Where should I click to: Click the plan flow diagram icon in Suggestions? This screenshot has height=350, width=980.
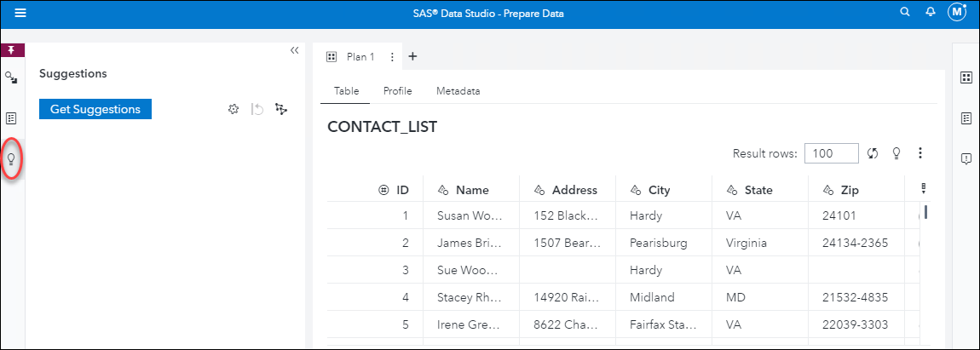coord(281,110)
